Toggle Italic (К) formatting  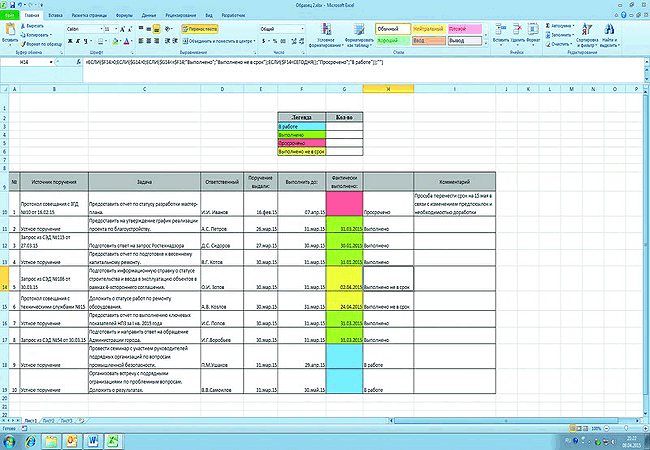78,41
